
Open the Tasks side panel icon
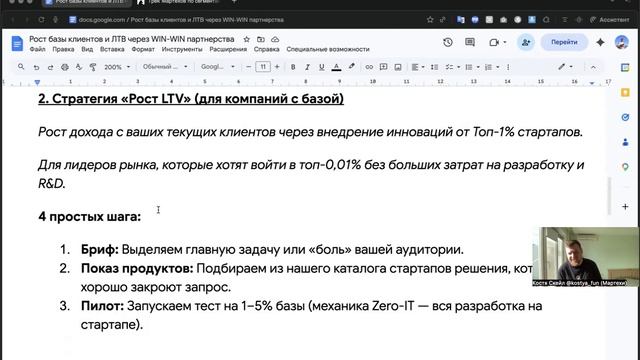click(x=625, y=117)
